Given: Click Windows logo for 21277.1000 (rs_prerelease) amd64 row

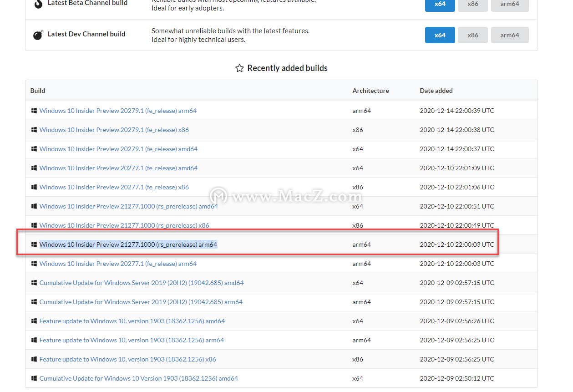Looking at the screenshot, I should coord(34,206).
